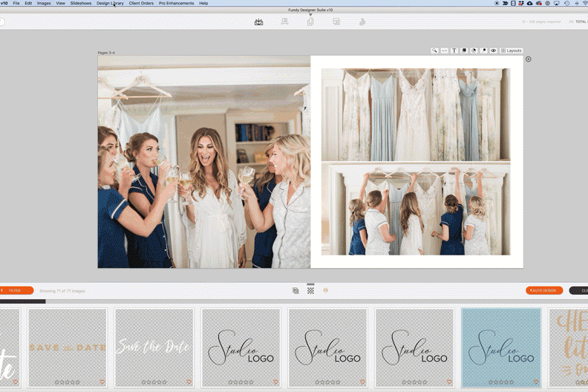Open the Slideshows menu

81,3
